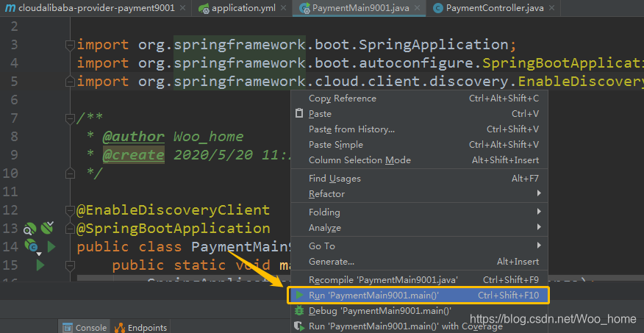Open the Console tab
Screen dimensions: 644x333
[85, 327]
